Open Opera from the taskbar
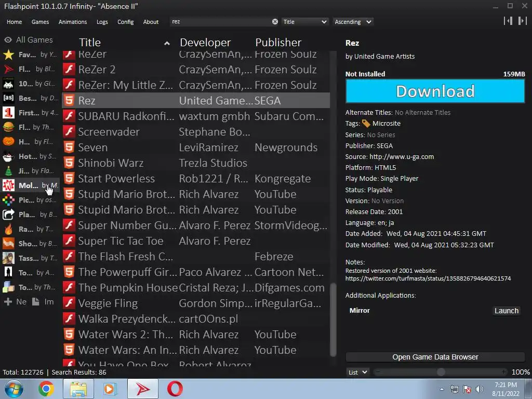 pos(175,389)
